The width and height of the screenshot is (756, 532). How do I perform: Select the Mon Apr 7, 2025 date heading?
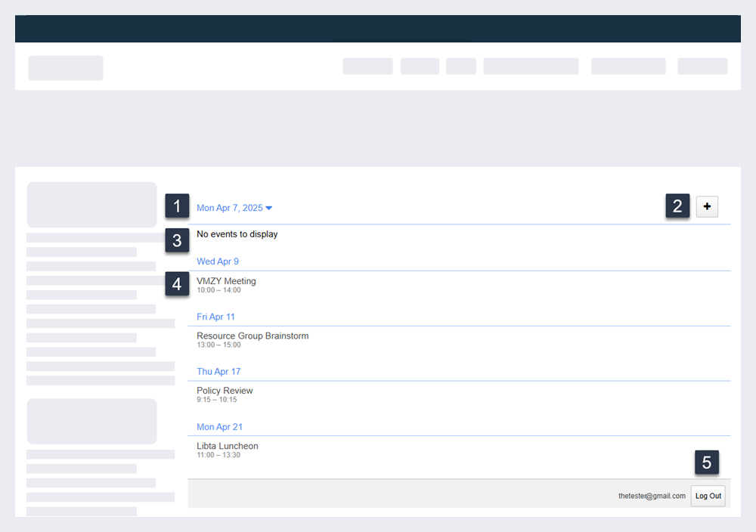229,208
